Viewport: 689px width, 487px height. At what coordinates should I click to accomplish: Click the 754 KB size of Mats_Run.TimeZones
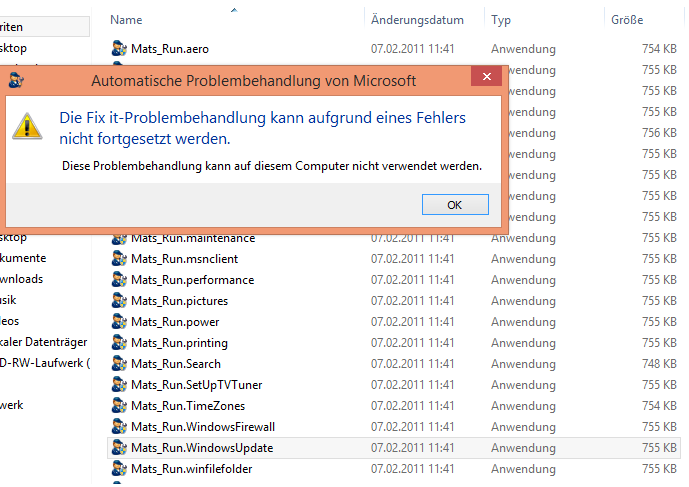[x=659, y=406]
